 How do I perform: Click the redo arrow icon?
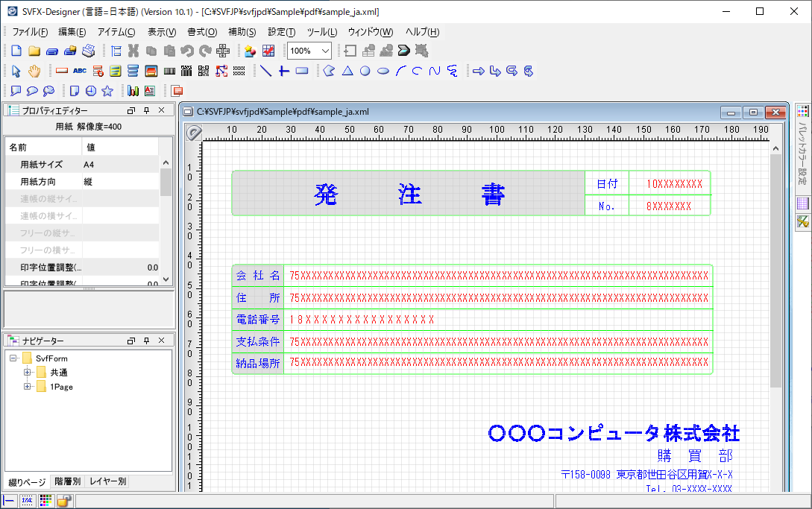pyautogui.click(x=205, y=51)
